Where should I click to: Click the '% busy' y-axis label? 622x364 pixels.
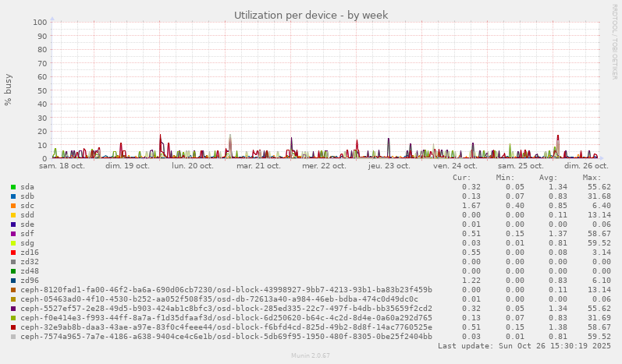click(9, 90)
